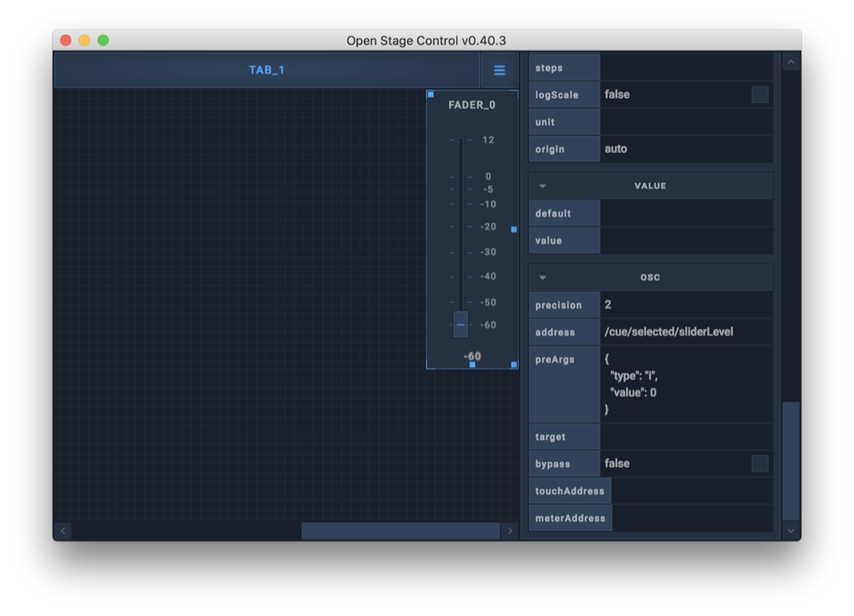
Task: Click the left arrow of the horizontal scrollbar
Action: click(x=63, y=531)
